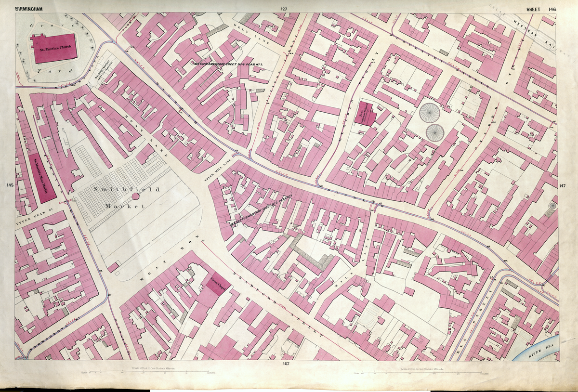Click the "BIRMINGHAM" title text

tap(29, 9)
